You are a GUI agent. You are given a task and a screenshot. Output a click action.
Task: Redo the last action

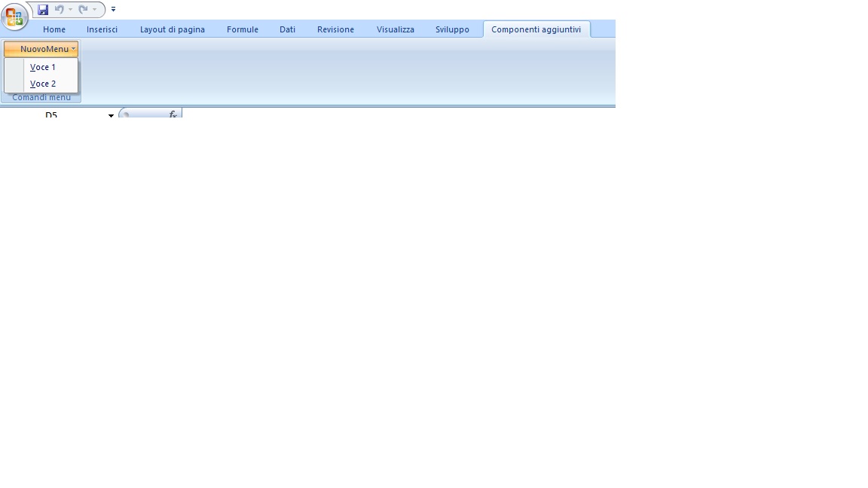pos(83,9)
